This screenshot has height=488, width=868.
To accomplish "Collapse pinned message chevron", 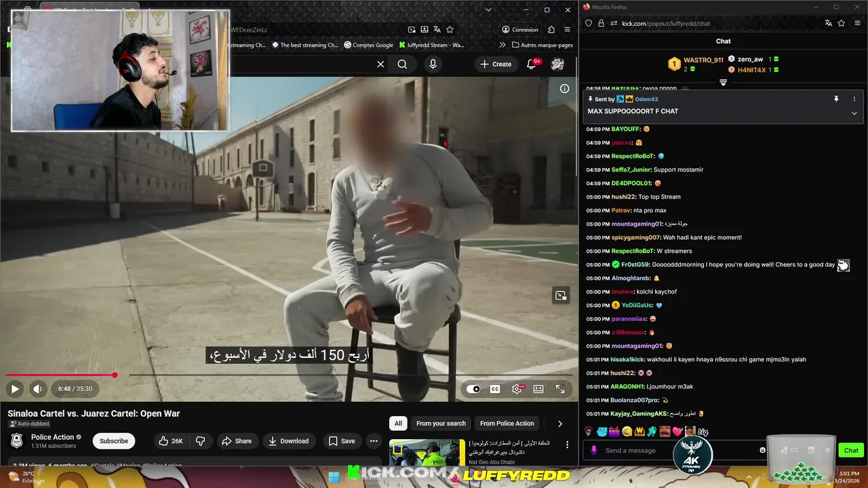I will (854, 113).
